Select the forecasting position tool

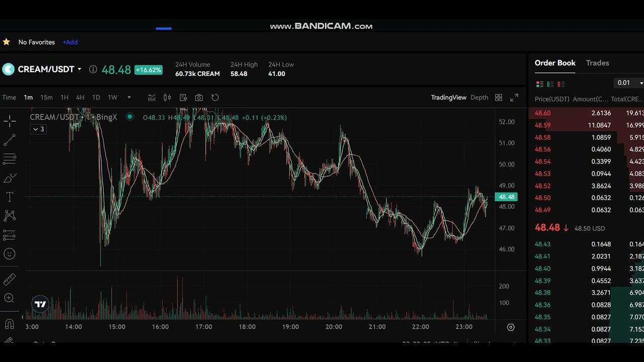(10, 235)
